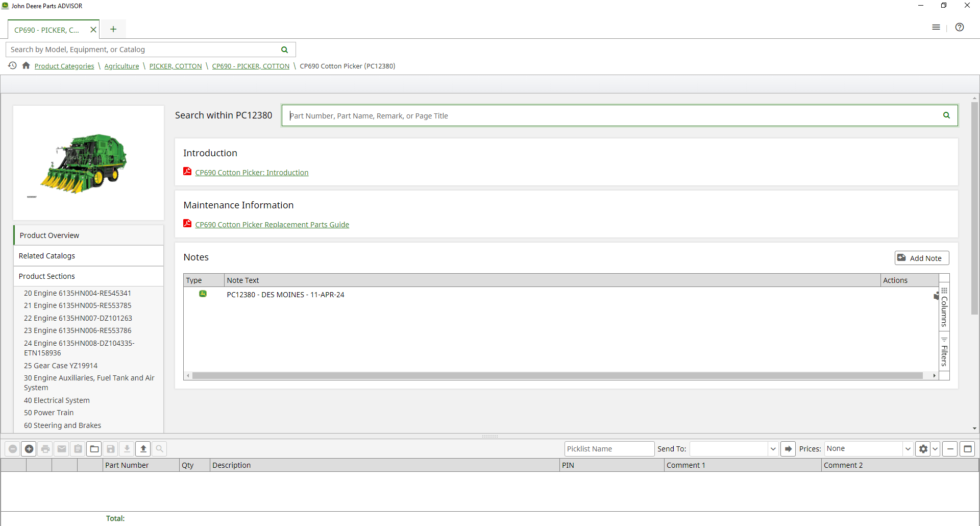980x526 pixels.
Task: Click the picklist magnifier search icon
Action: (160, 449)
